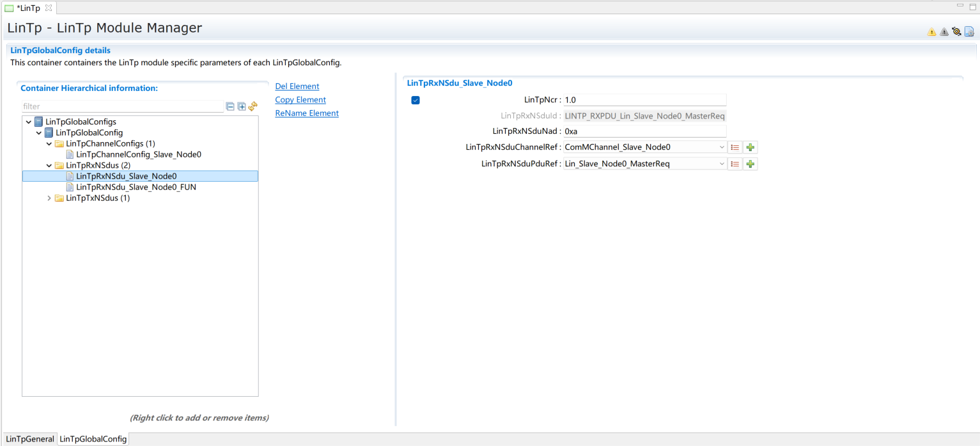Click green plus beside LinTpRxNSduPduRef
980x446 pixels.
point(751,164)
